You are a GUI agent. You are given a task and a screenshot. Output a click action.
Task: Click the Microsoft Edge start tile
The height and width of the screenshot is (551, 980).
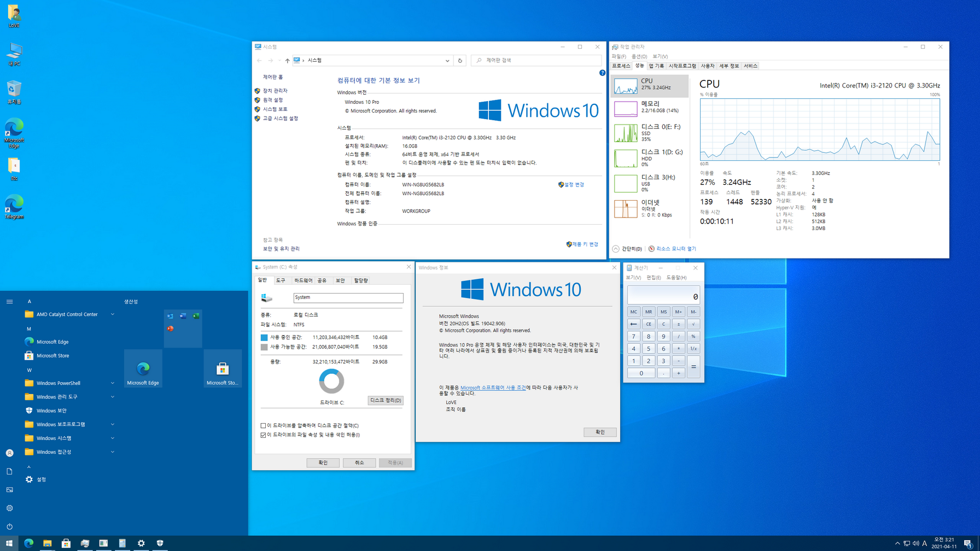pyautogui.click(x=143, y=368)
